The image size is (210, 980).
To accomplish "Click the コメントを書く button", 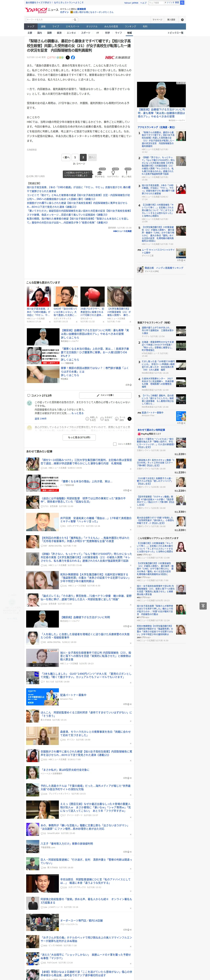I will pos(105,396).
